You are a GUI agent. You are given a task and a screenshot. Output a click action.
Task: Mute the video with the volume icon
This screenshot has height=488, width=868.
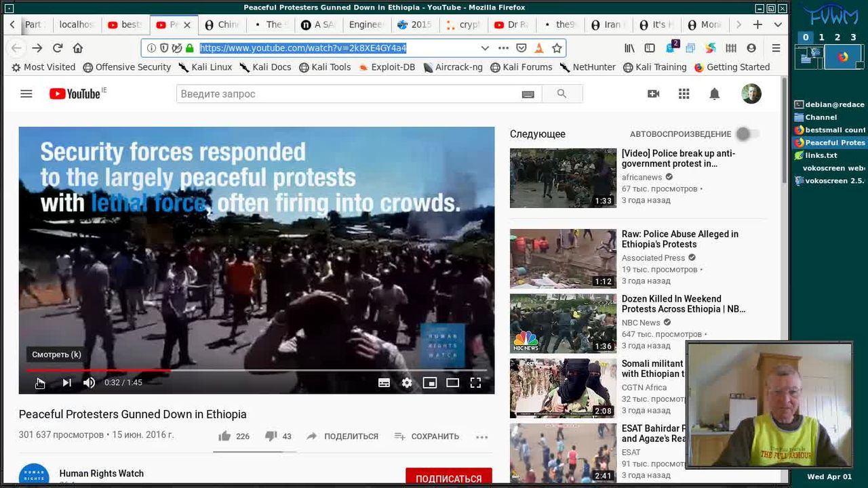point(89,383)
